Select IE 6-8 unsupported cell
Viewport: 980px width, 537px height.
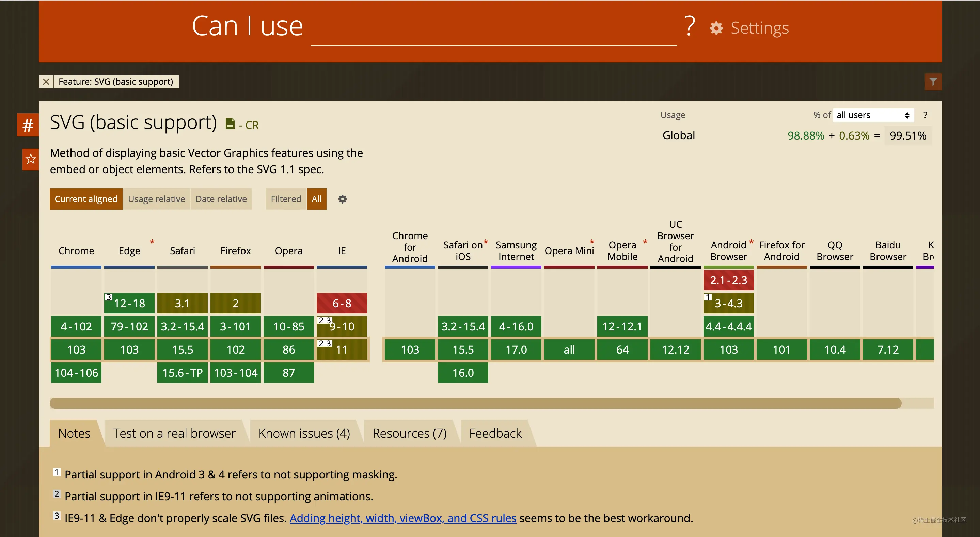[x=342, y=303]
